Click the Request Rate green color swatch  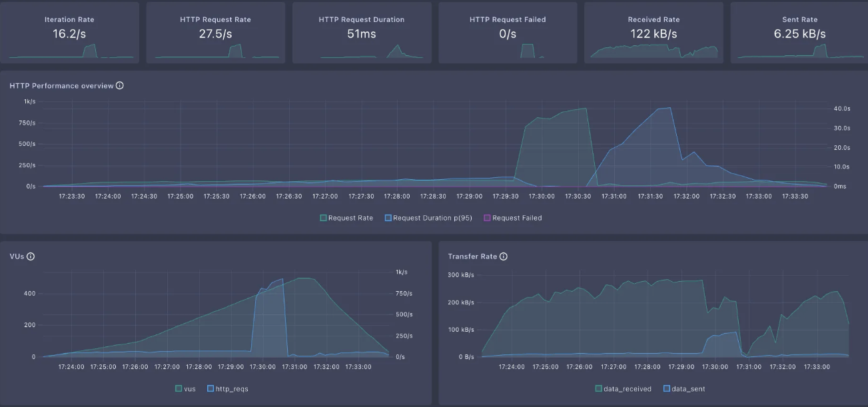click(x=323, y=218)
